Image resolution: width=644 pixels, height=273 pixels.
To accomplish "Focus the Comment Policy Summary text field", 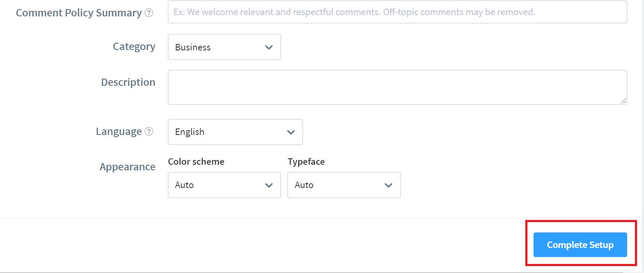I will point(397,12).
